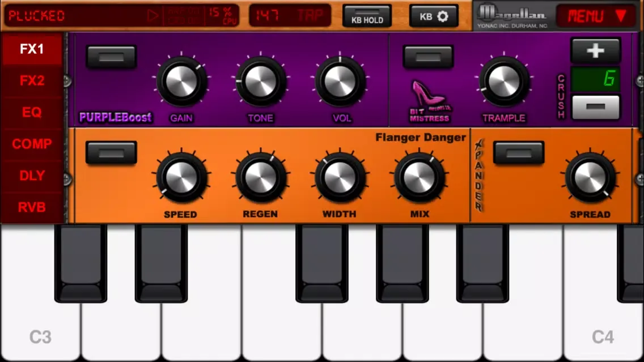Toggle the Bit Mistress effect power switch

(x=429, y=57)
